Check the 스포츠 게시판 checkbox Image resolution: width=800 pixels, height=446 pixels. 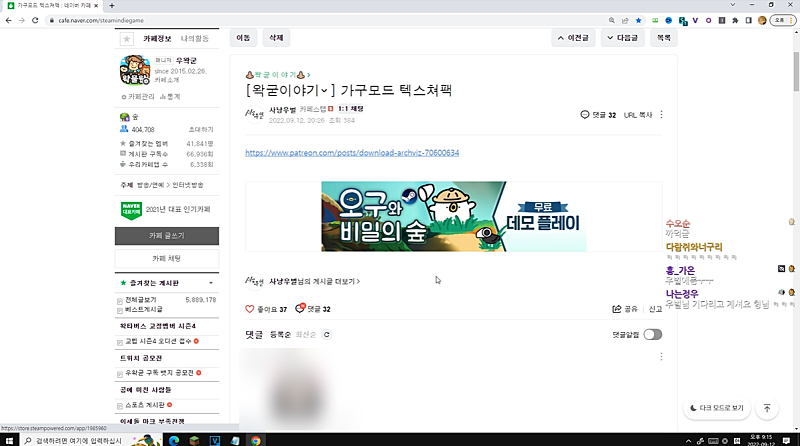click(120, 406)
